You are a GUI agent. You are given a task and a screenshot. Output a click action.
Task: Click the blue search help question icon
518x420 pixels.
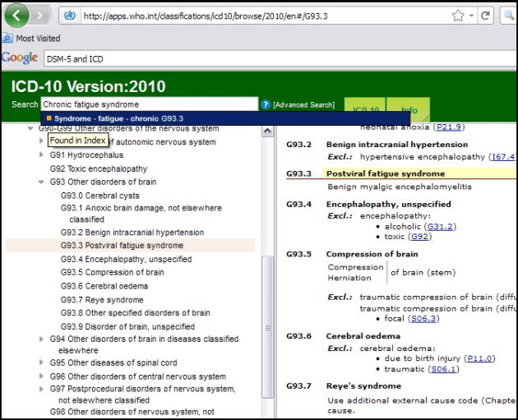(266, 105)
